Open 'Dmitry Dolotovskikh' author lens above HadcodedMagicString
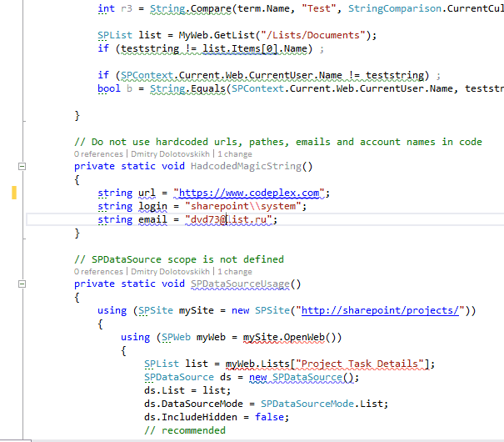The image size is (504, 442). [x=171, y=154]
